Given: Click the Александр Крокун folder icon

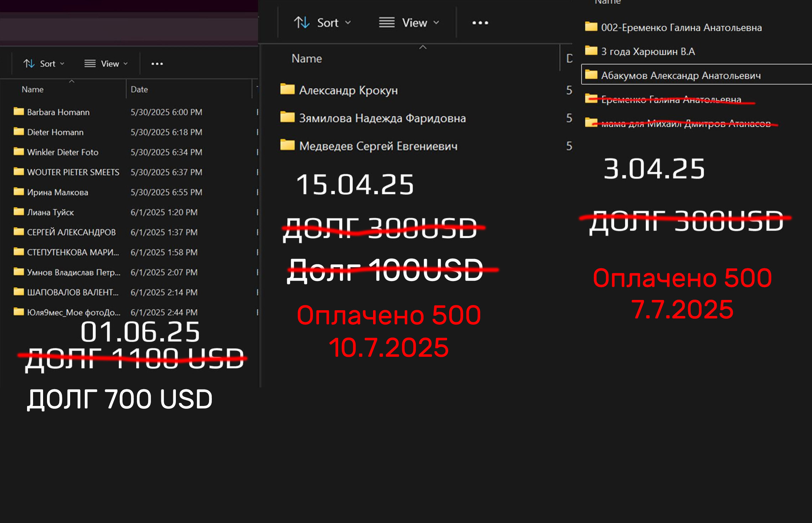Looking at the screenshot, I should [x=287, y=90].
